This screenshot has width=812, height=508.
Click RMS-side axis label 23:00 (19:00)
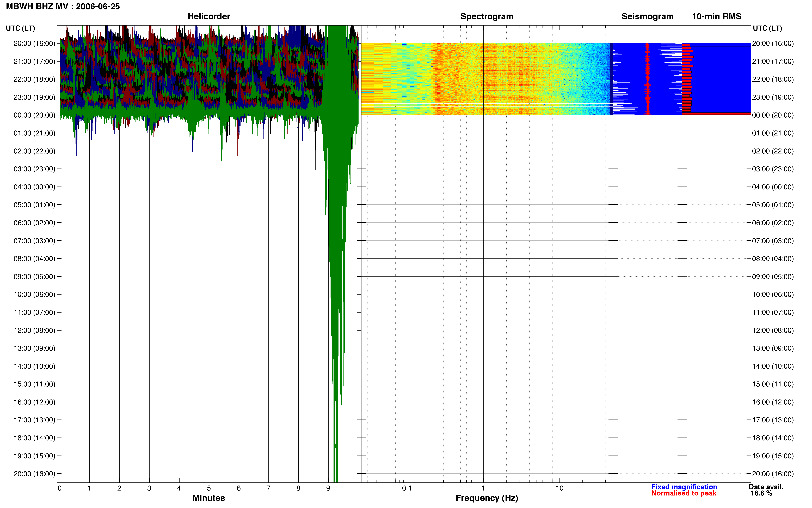click(x=773, y=97)
